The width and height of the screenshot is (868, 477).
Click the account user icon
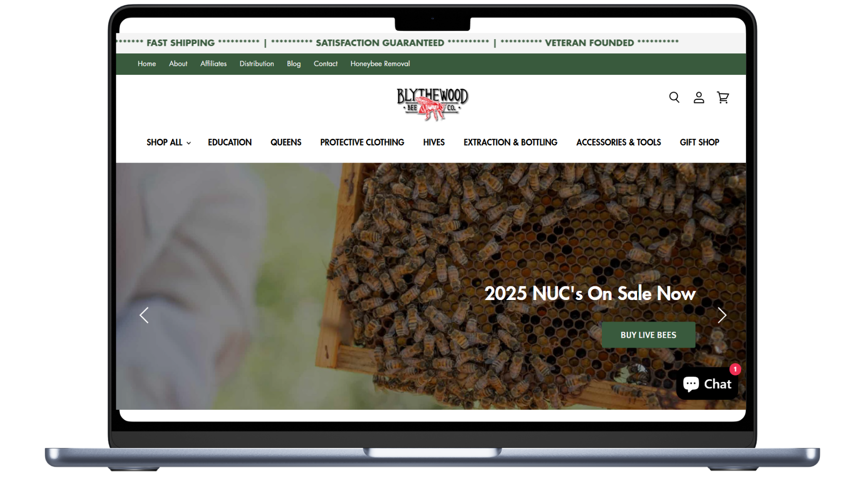[x=699, y=97]
